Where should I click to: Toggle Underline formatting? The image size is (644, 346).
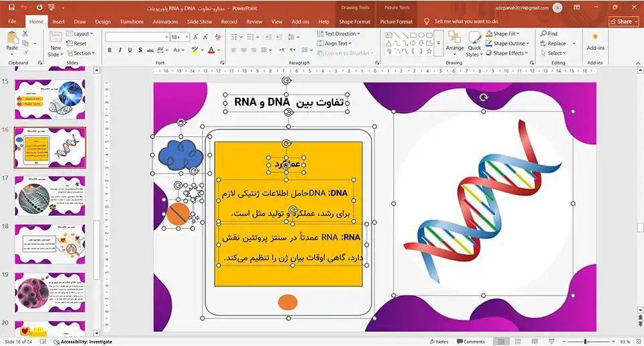[x=129, y=50]
